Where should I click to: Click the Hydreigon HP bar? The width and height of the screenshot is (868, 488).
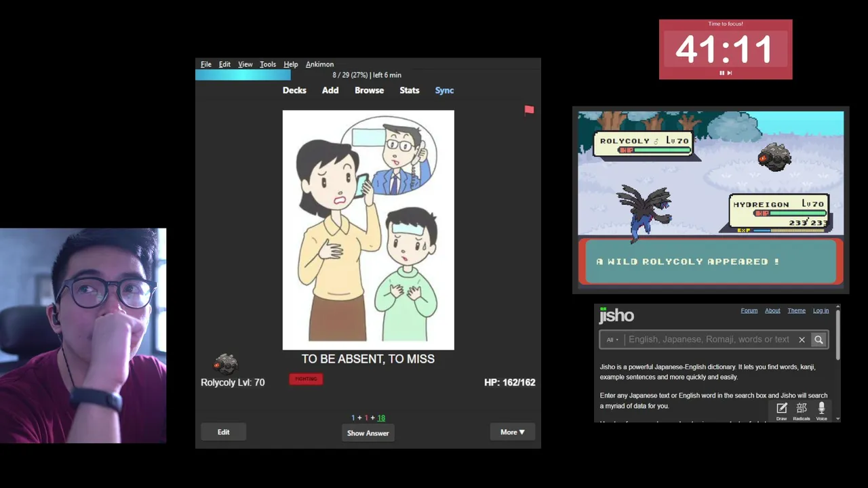(791, 213)
